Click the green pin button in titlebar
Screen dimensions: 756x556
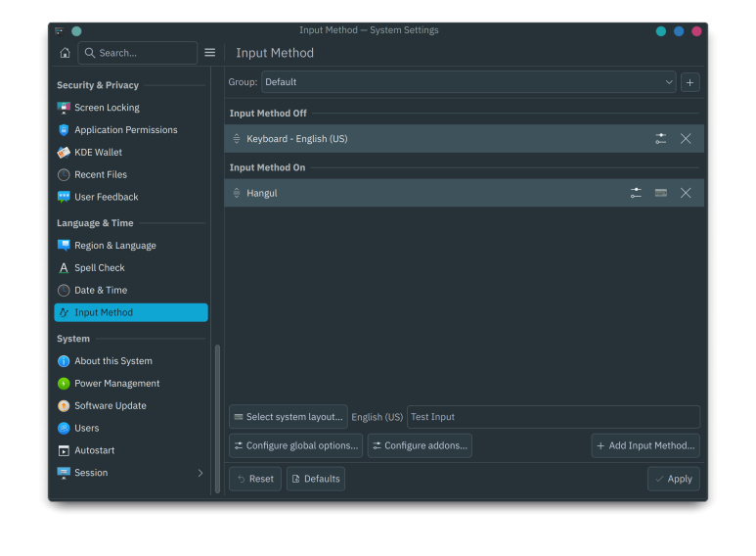(76, 31)
